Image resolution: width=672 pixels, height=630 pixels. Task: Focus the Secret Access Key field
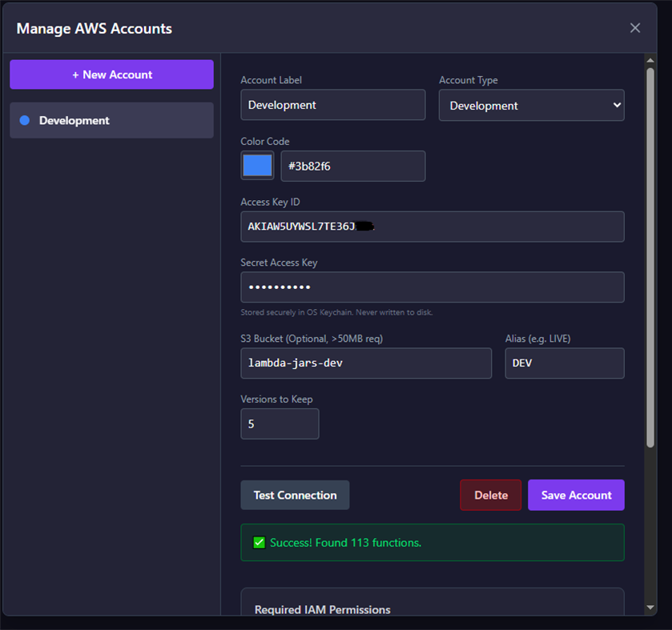(x=432, y=287)
